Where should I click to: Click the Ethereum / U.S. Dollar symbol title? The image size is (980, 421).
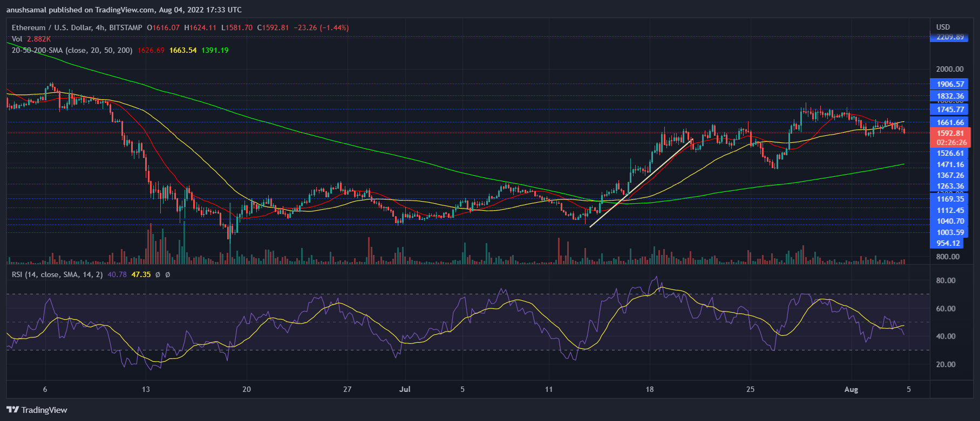77,27
